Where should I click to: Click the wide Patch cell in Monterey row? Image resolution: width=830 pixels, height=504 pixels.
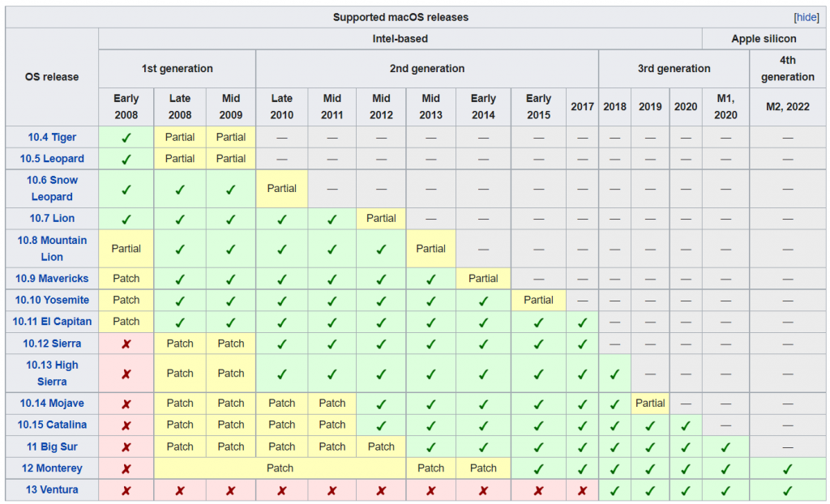coord(280,468)
